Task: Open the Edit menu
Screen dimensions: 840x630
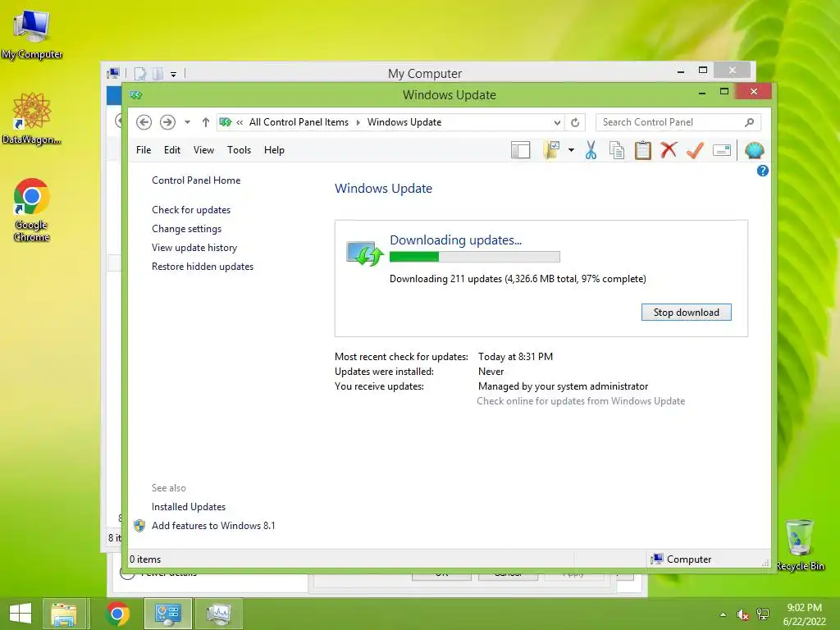Action: (x=172, y=150)
